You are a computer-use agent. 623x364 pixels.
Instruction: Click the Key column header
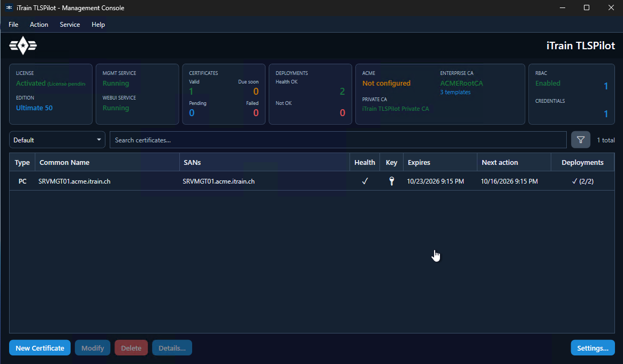[391, 162]
